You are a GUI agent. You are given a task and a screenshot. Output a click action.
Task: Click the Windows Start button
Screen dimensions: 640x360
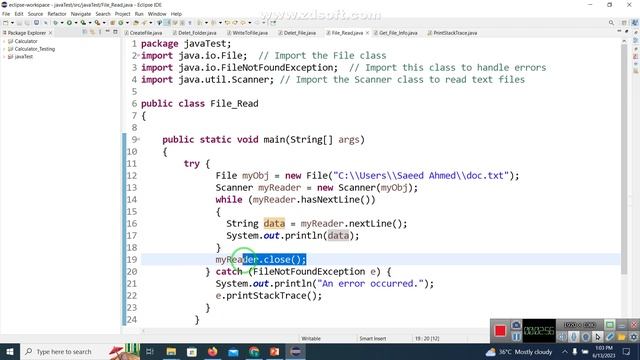[10, 351]
